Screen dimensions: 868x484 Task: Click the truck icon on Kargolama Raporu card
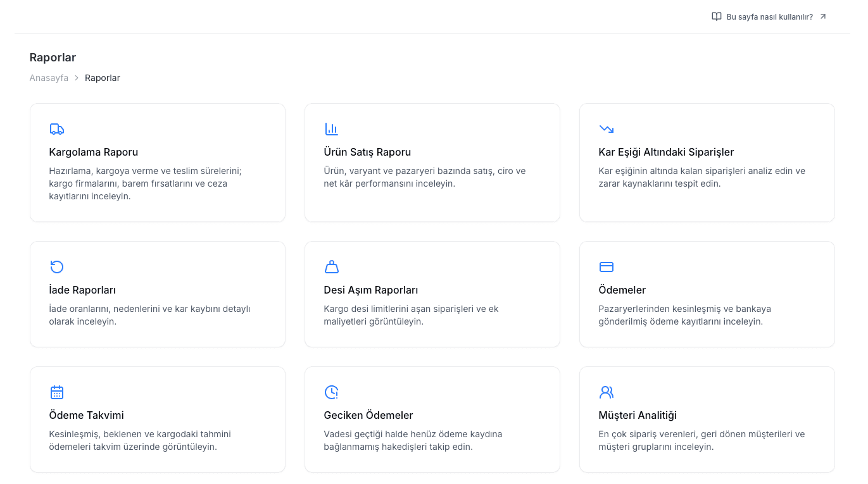coord(57,129)
